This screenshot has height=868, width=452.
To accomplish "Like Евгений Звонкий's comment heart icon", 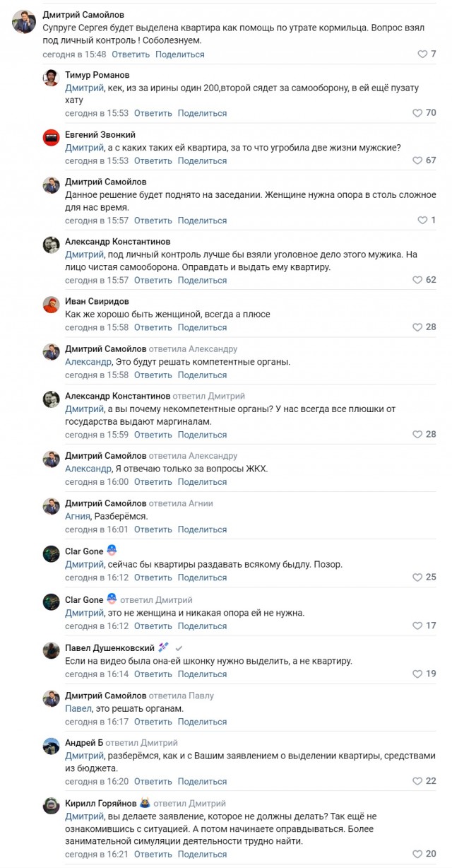I will coord(417,160).
